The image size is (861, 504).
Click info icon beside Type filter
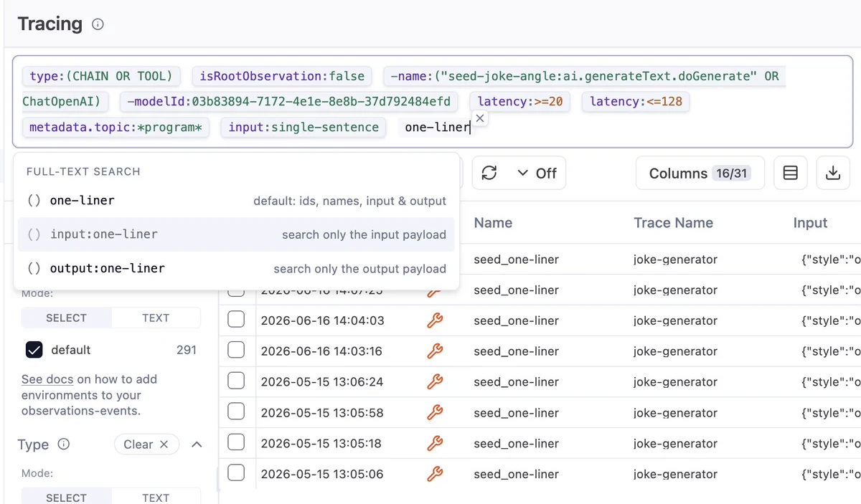click(63, 444)
